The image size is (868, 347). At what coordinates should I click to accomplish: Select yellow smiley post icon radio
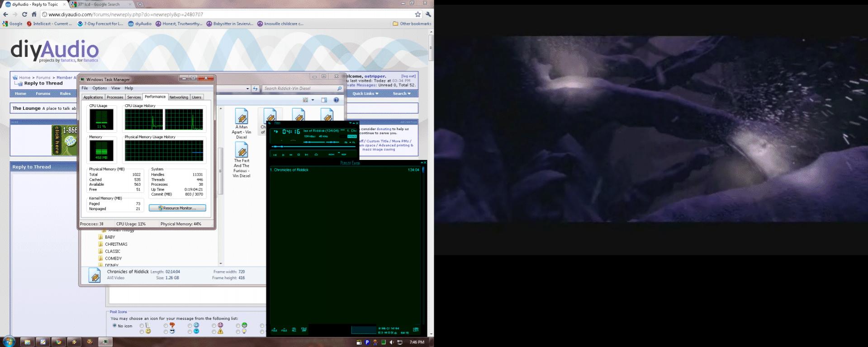pyautogui.click(x=142, y=332)
